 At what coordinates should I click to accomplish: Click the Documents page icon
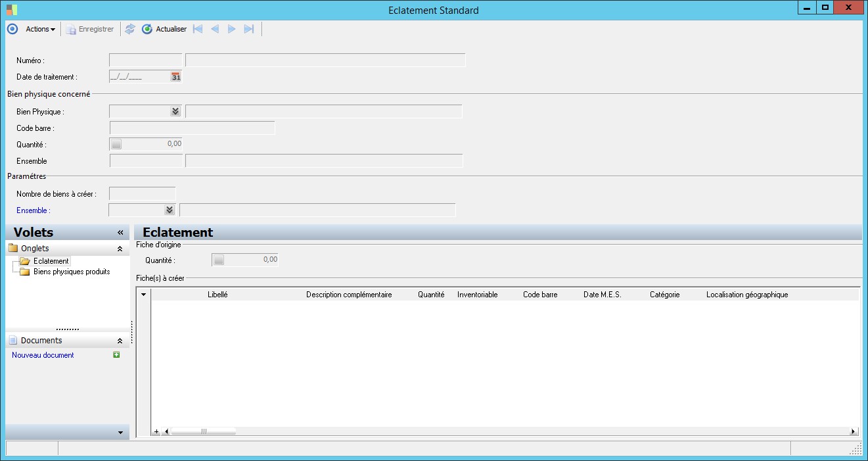tap(13, 341)
